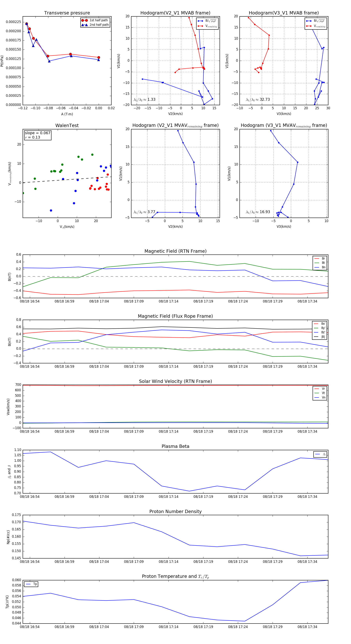Click the |B| legend entry
The image size is (351, 644).
pos(320,337)
